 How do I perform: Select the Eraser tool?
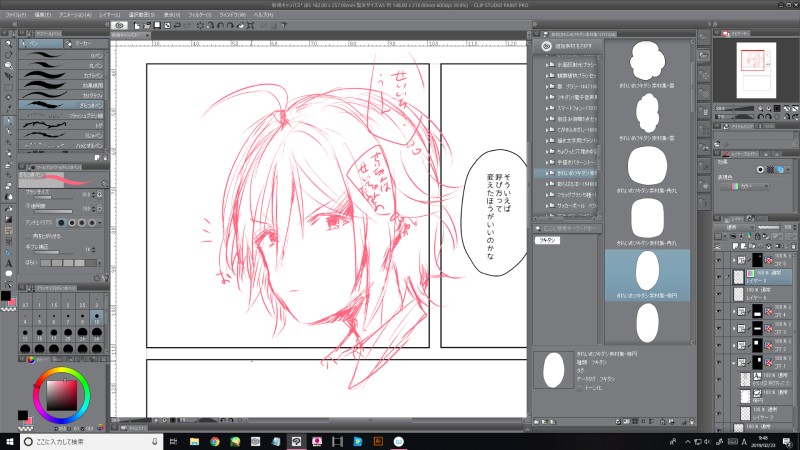click(x=8, y=186)
